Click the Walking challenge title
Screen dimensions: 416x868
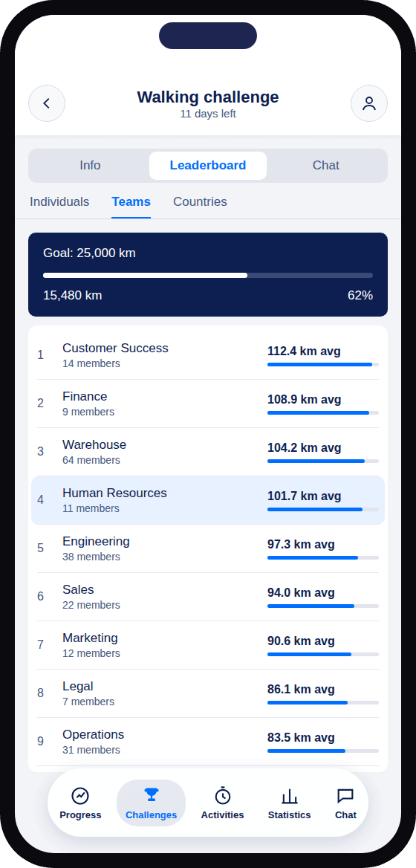pos(208,97)
